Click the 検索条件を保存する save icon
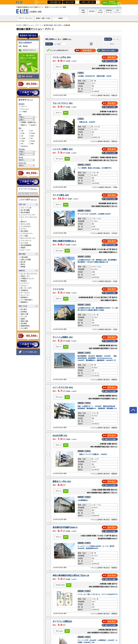 tap(20, 50)
